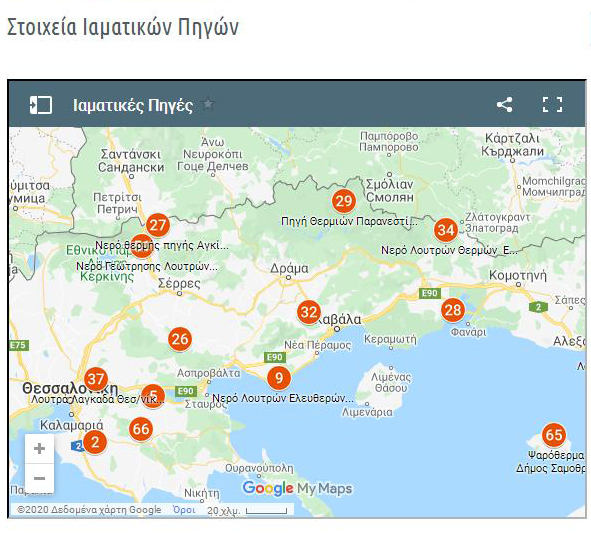Viewport: 591px width, 534px height.
Task: Click the Λιμένας Θάσου label
Action: click(391, 383)
